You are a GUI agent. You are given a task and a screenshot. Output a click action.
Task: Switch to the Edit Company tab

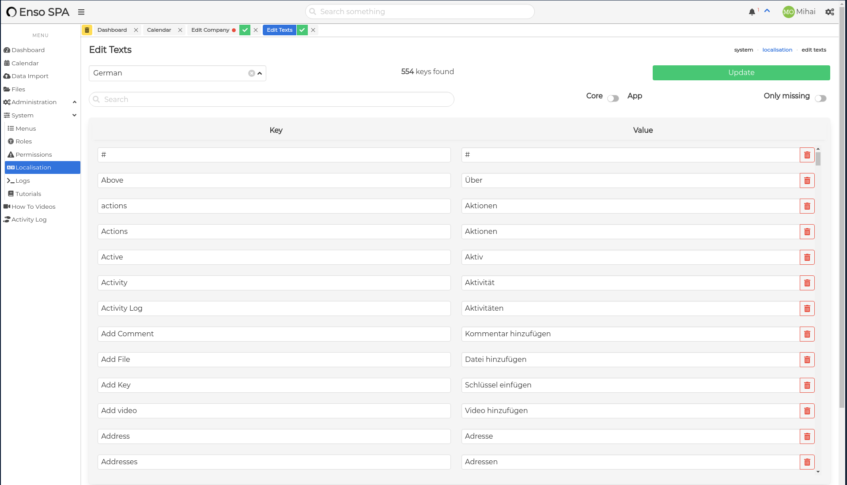click(210, 30)
